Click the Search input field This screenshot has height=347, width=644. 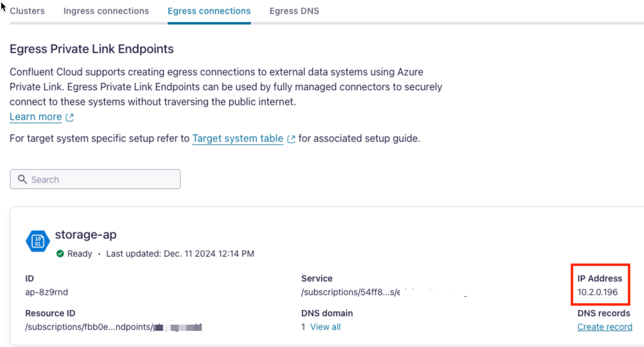[x=95, y=179]
